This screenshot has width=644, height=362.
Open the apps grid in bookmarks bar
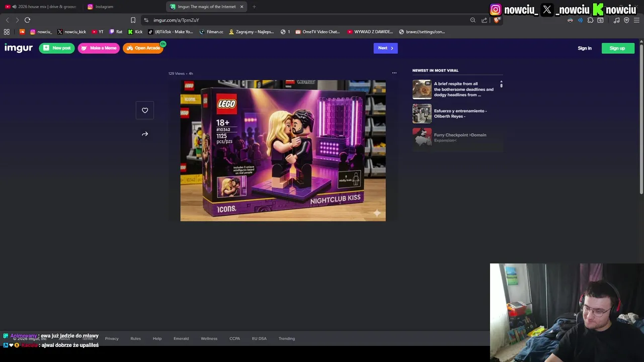[x=7, y=32]
